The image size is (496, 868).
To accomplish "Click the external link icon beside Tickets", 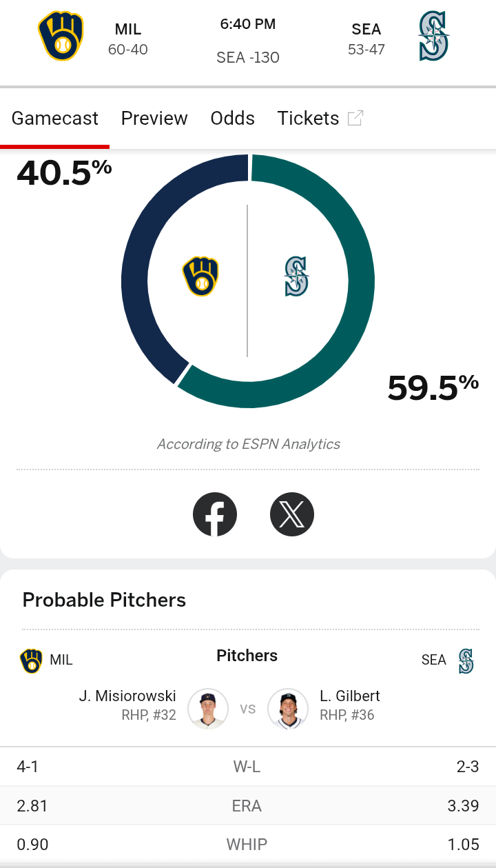I will (x=355, y=119).
